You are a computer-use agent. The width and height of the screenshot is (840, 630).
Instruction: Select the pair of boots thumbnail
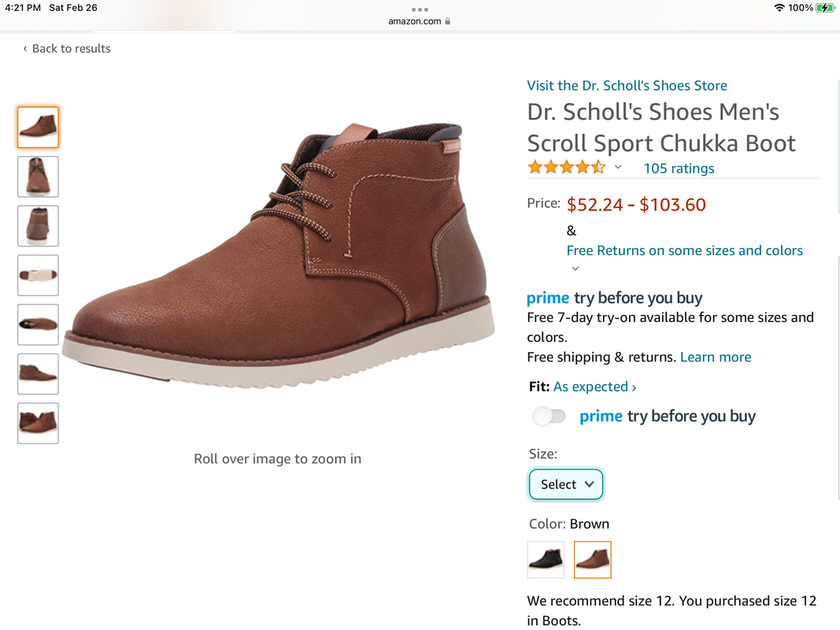pyautogui.click(x=38, y=423)
